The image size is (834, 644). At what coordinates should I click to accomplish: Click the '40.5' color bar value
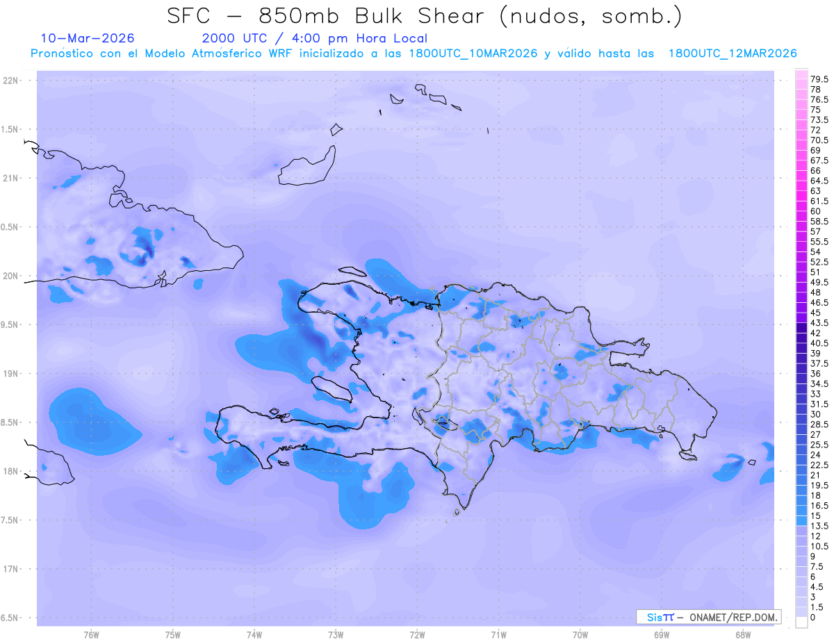(819, 343)
